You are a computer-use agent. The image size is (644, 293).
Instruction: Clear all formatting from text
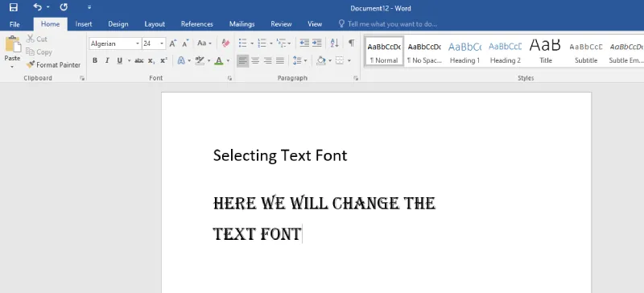225,43
